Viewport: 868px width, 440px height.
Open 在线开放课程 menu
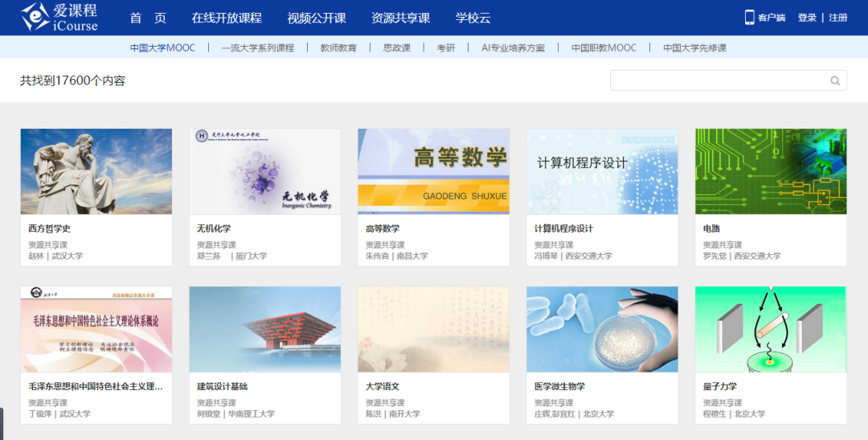tap(227, 18)
